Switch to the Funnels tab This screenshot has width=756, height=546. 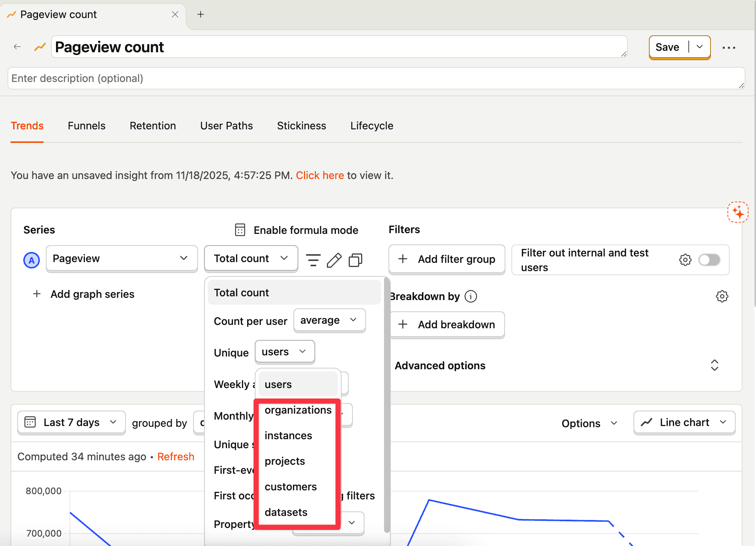pos(86,126)
